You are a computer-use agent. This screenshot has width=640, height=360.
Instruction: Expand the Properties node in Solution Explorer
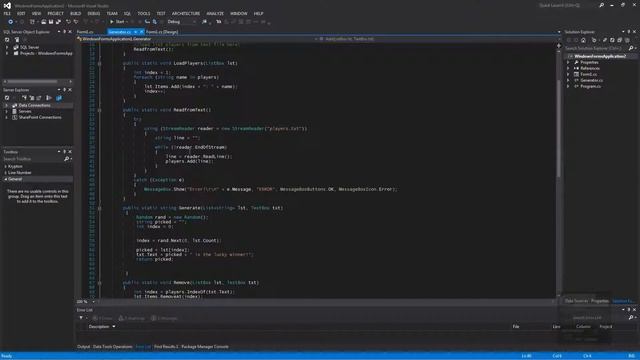(x=568, y=62)
